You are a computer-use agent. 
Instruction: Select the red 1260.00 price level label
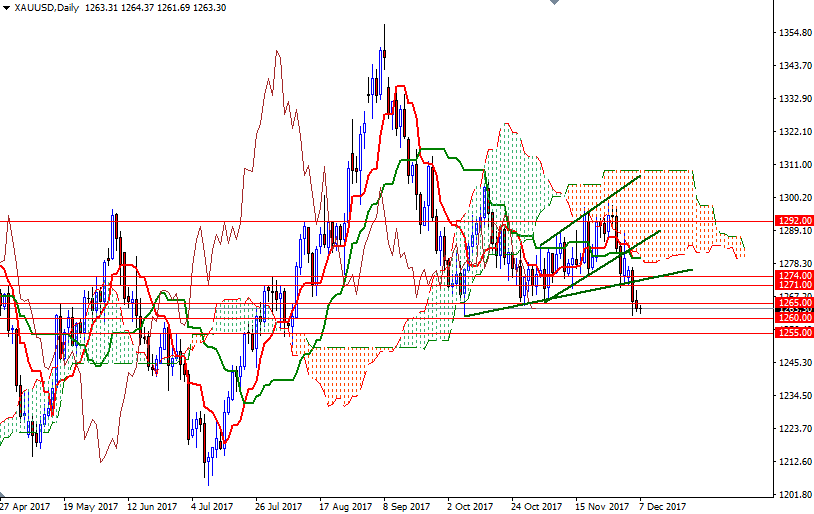coord(794,317)
